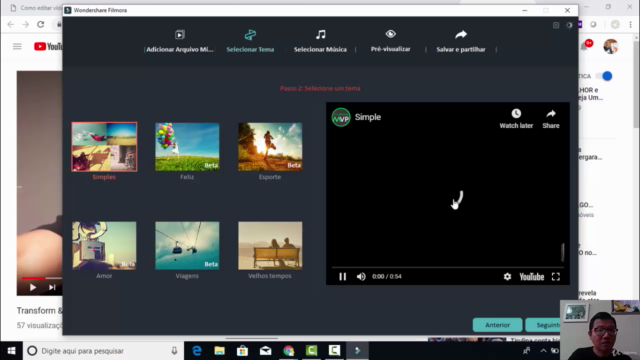This screenshot has height=360, width=640.
Task: Open the browser three-dot menu
Action: click(x=631, y=24)
